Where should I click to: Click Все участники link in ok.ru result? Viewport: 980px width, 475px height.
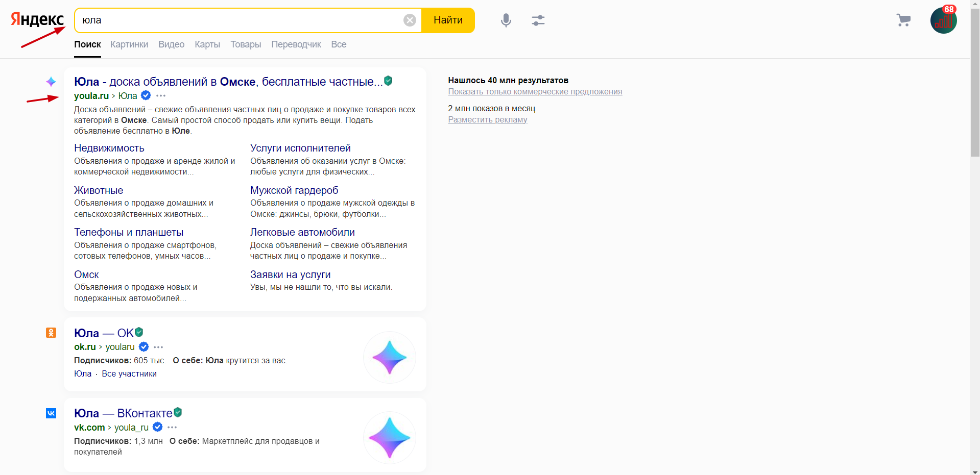click(129, 374)
